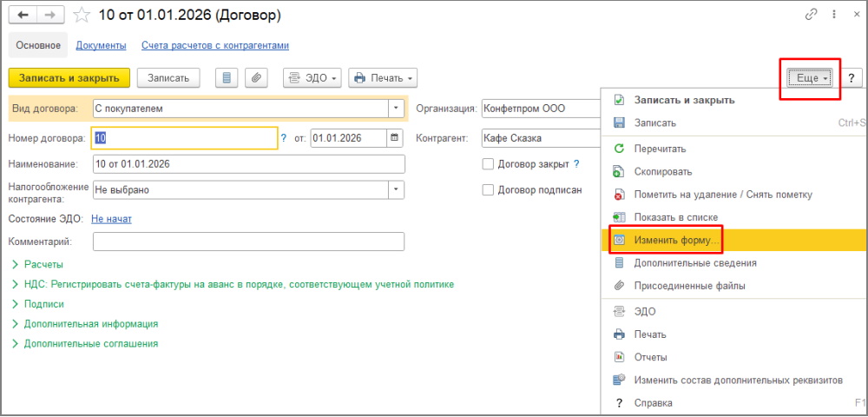Click the back navigation arrow
Viewport: 868px width, 417px height.
click(23, 15)
